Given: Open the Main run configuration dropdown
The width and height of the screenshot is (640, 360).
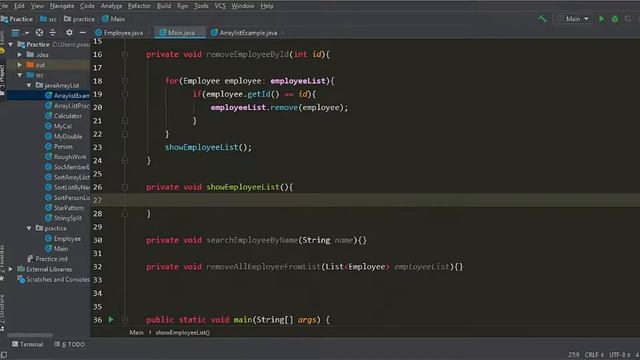Looking at the screenshot, I should pos(573,19).
